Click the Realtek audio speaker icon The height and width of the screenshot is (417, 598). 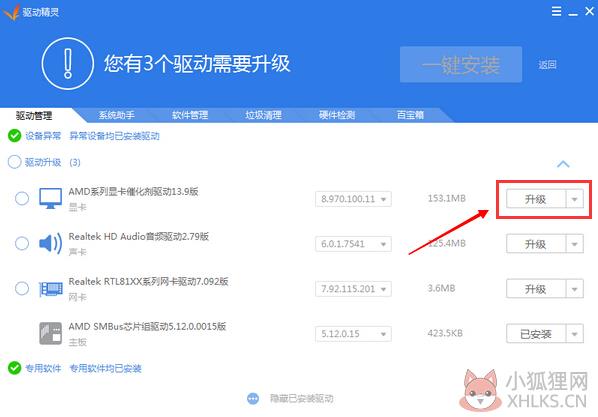point(50,243)
